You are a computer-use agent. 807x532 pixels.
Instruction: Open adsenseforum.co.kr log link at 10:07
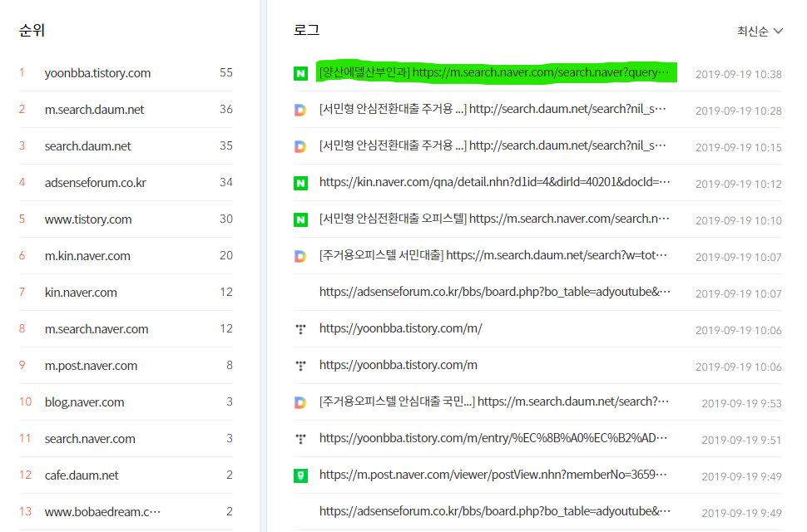click(494, 292)
